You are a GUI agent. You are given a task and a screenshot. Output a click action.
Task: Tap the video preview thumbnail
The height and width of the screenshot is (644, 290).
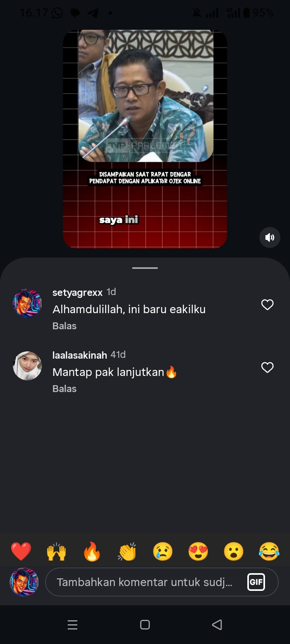145,139
